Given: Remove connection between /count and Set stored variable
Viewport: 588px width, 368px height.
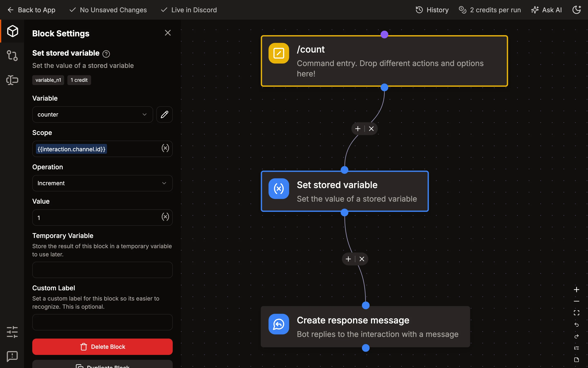Looking at the screenshot, I should click(x=371, y=129).
